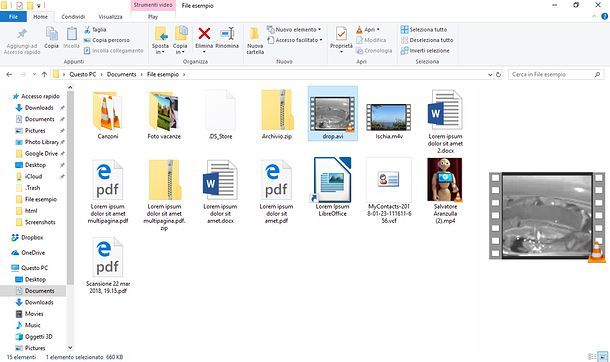610x362 pixels.
Task: Select the Archivio.zip file
Action: [x=277, y=115]
